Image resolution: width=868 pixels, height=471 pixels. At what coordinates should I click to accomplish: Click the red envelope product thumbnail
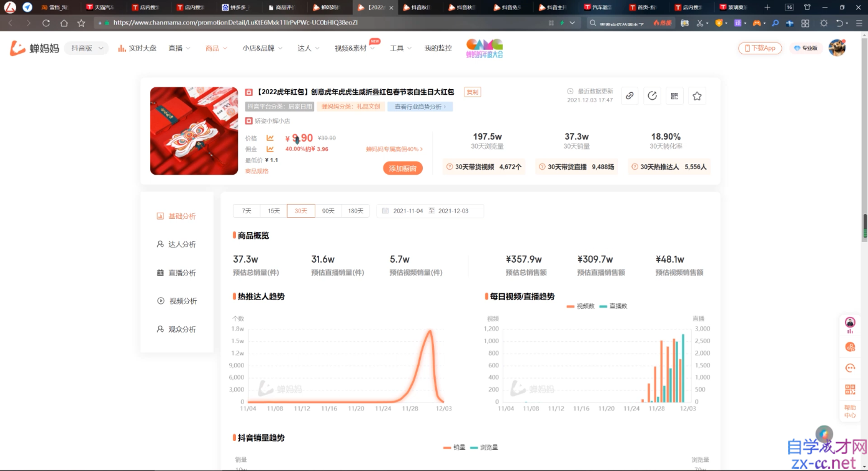(194, 131)
